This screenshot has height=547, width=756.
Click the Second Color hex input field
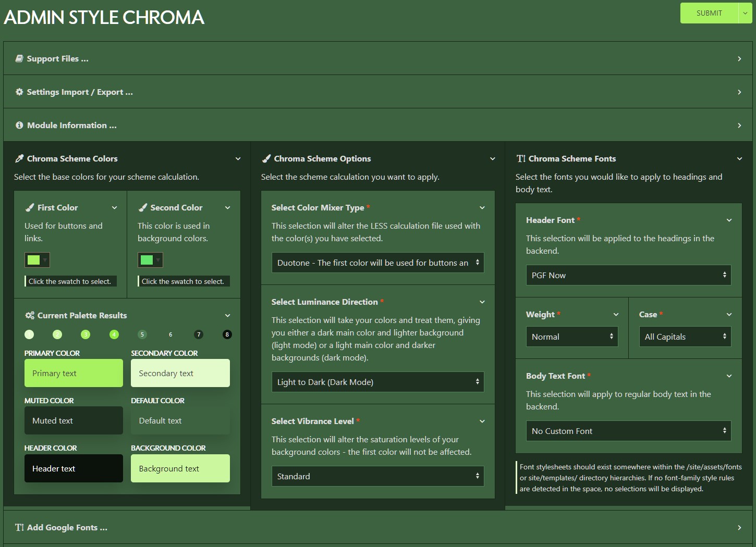click(184, 281)
